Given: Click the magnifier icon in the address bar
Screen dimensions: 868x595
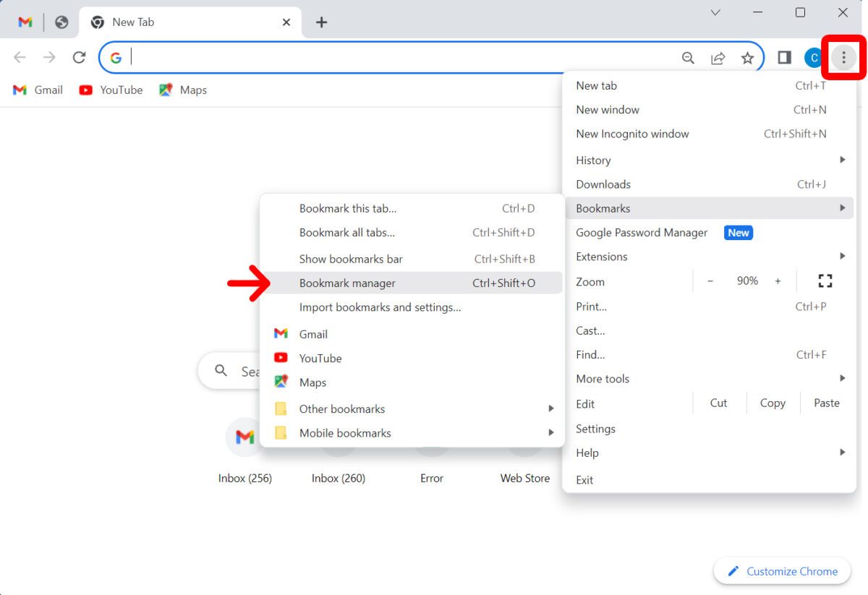Looking at the screenshot, I should [688, 57].
